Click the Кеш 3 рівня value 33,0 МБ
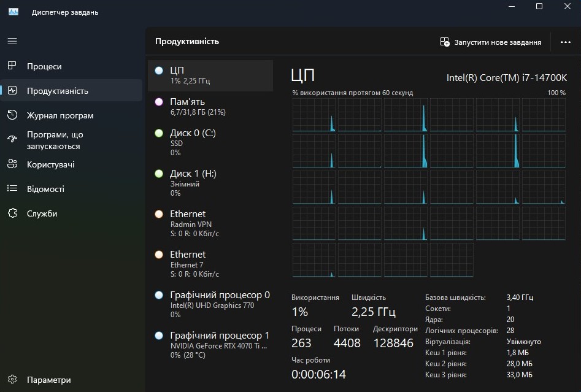581x392 pixels. [520, 375]
